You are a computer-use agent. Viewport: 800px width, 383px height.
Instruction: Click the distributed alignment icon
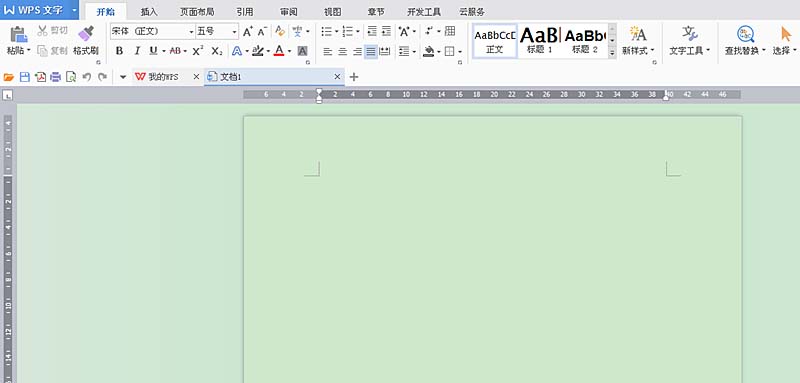385,51
